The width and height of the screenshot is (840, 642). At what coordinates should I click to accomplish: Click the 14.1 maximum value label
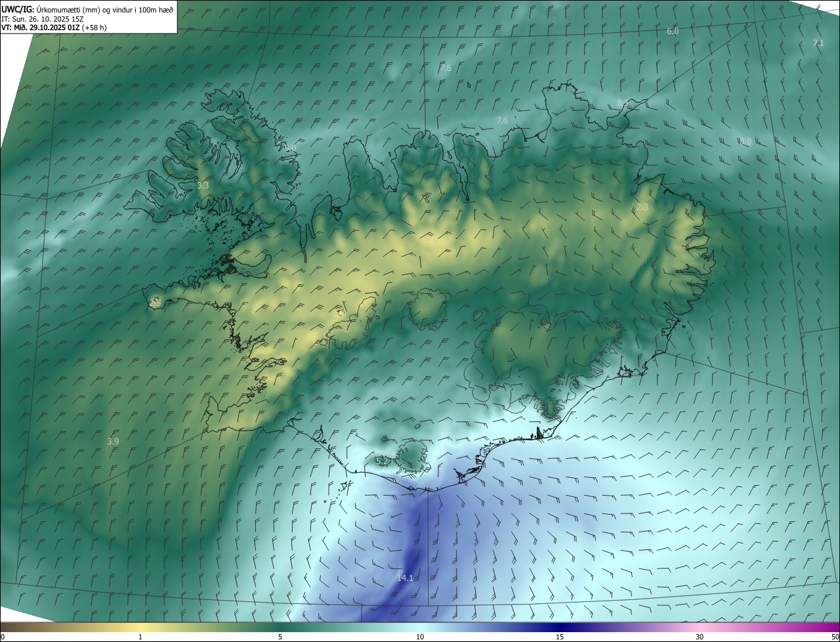pos(405,578)
